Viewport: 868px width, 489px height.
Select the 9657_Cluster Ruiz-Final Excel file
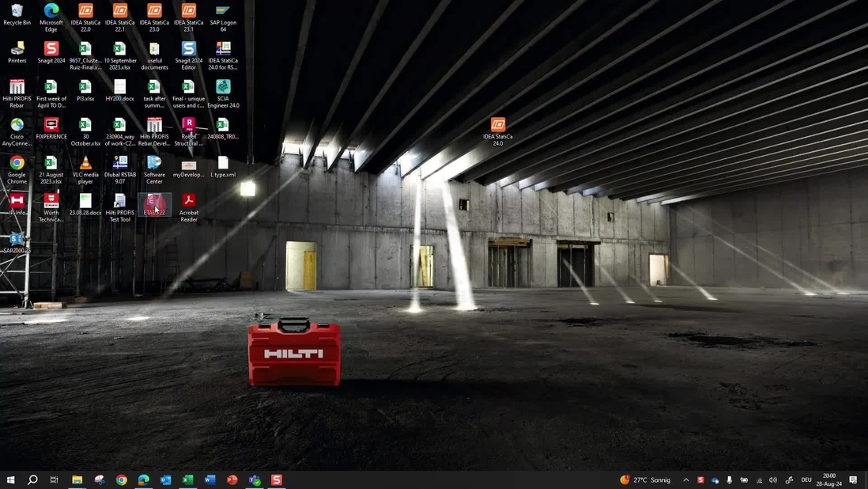(85, 55)
